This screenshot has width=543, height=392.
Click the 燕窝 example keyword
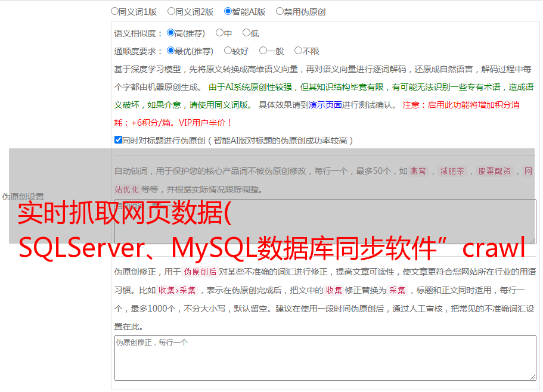click(x=418, y=171)
